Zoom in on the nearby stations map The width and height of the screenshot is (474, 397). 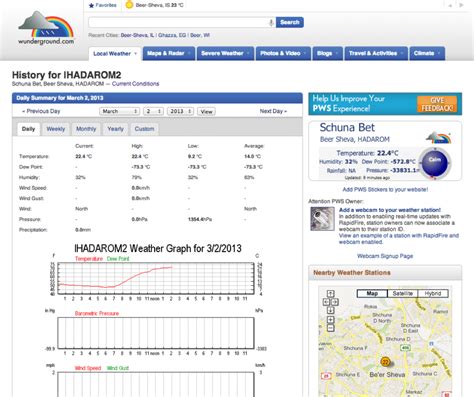(330, 320)
